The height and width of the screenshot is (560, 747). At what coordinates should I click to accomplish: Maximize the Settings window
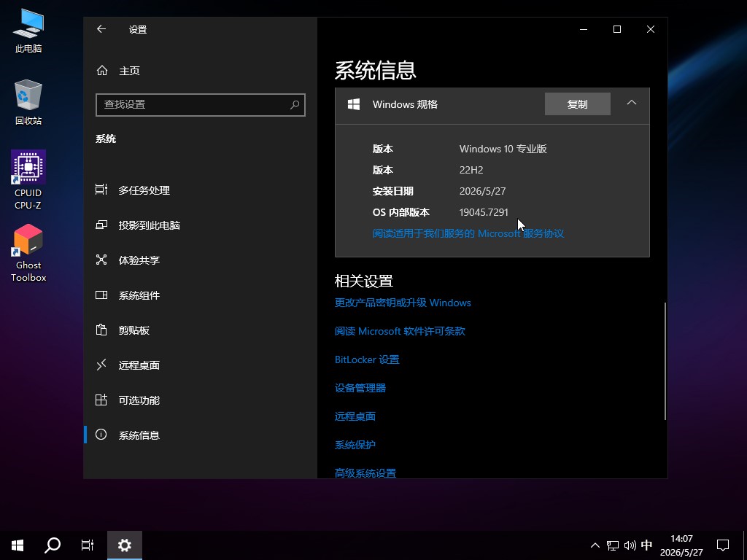[617, 29]
